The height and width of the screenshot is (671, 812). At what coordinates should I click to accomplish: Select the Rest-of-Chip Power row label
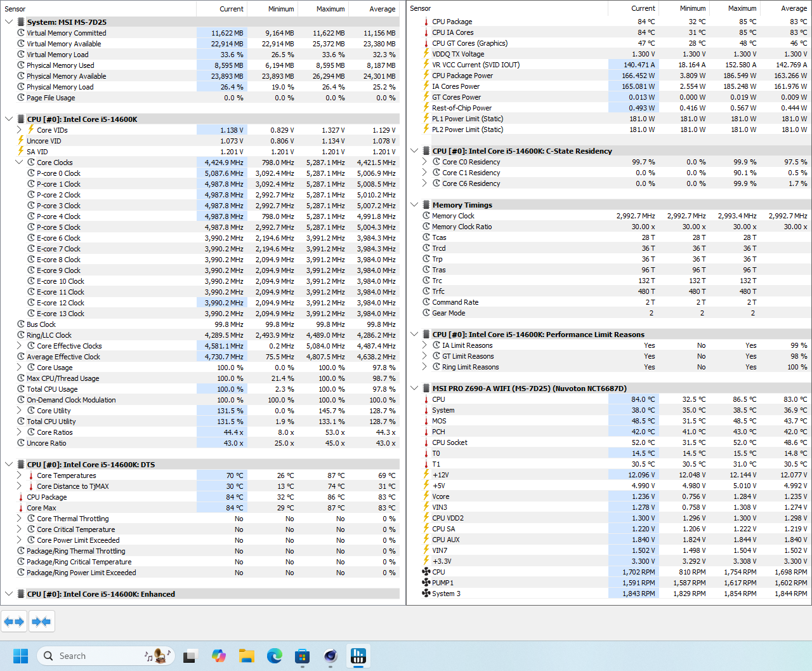pyautogui.click(x=462, y=108)
